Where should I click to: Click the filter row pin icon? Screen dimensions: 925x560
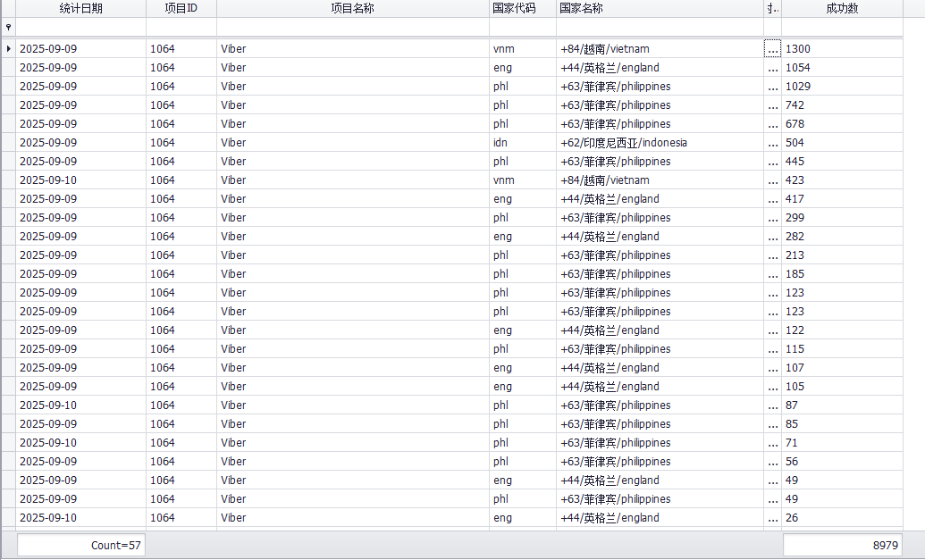pos(8,27)
